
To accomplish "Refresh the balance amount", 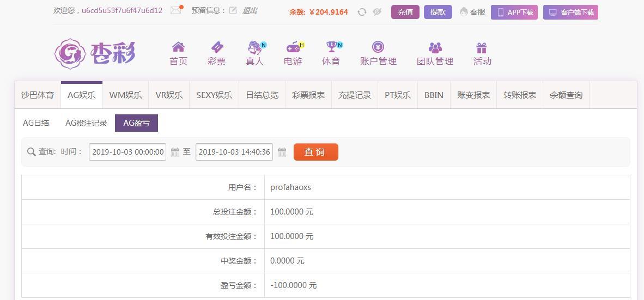I will pyautogui.click(x=362, y=12).
